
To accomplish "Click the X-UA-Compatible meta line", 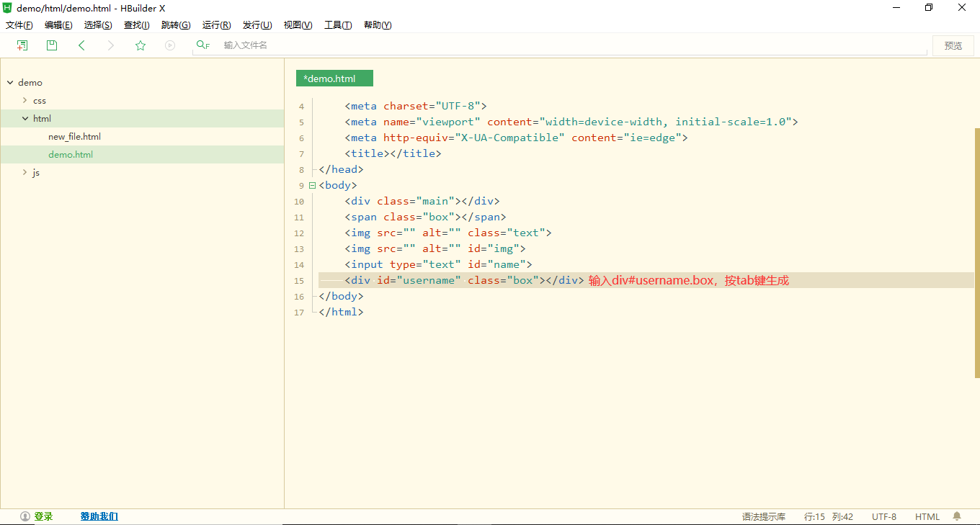I will [x=516, y=138].
